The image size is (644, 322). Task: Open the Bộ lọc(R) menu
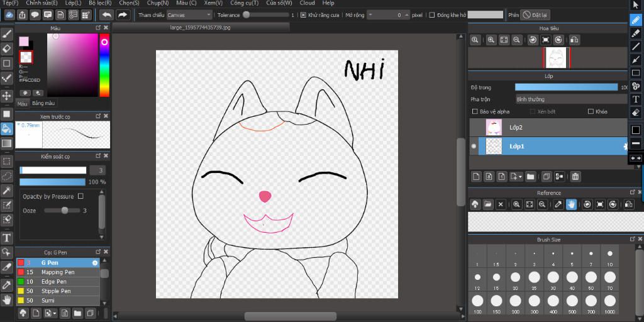[100, 3]
